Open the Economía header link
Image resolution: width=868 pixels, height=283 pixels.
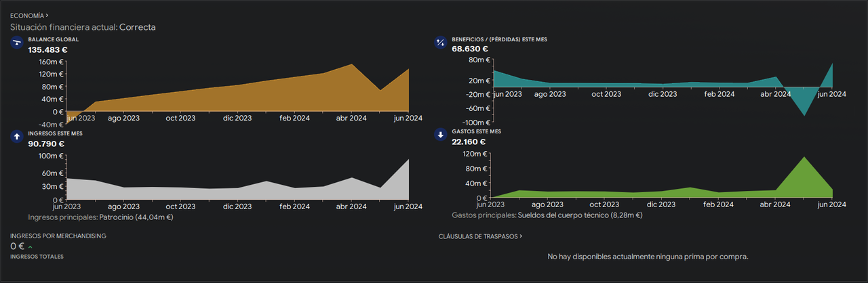pyautogui.click(x=29, y=15)
